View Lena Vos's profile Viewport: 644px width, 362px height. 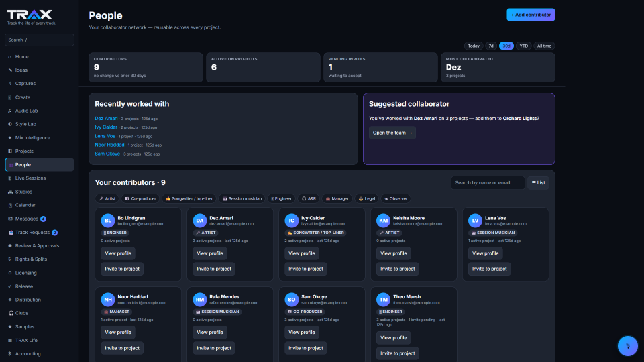(486, 253)
